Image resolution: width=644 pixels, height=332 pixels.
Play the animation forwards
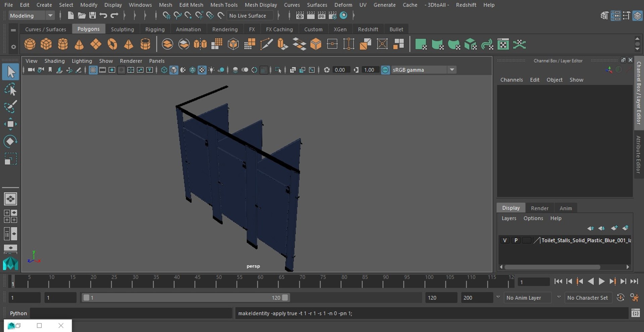[x=601, y=281]
